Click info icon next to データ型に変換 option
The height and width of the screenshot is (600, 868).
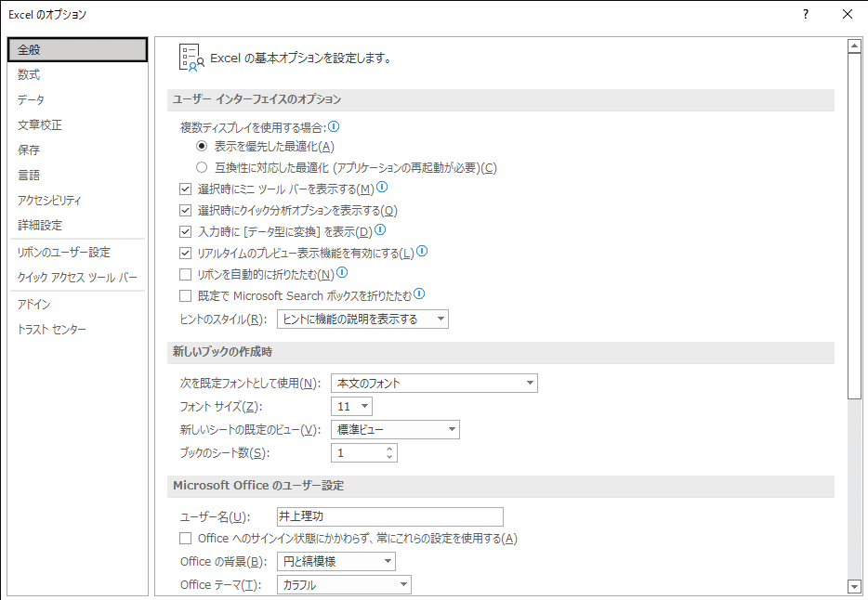click(380, 229)
